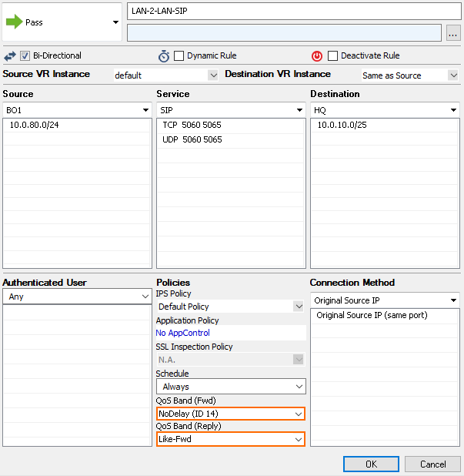Select source network 10.0.80.0/24
The width and height of the screenshot is (464, 476).
[34, 125]
